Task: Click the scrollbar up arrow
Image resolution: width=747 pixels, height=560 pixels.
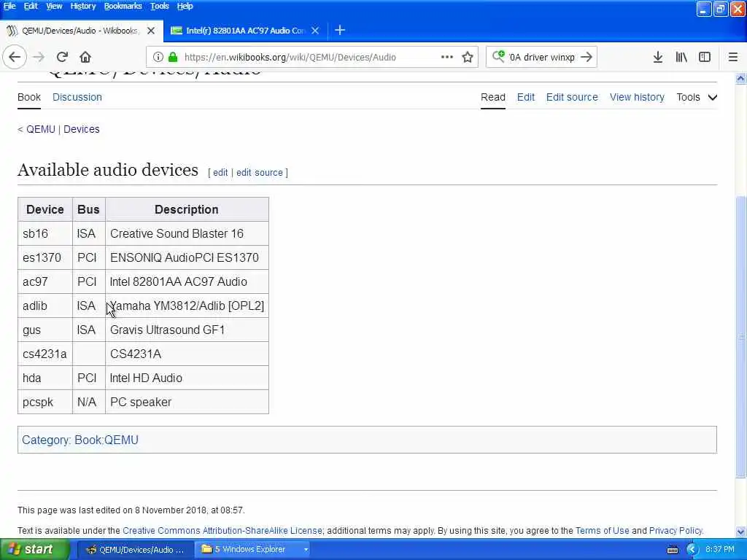Action: 741,79
